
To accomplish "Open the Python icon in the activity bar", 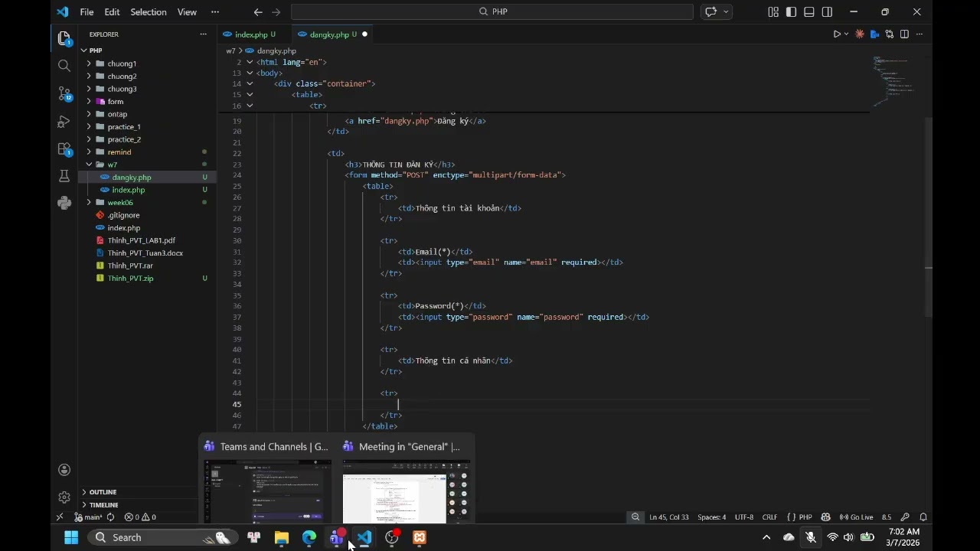I will pos(64,203).
